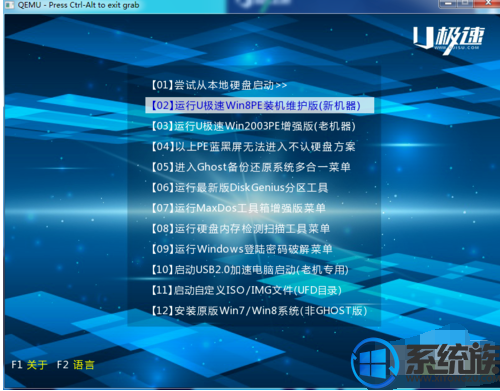Select entry 10 USB2.0 accelerated boot
500x391 pixels.
tap(250, 270)
